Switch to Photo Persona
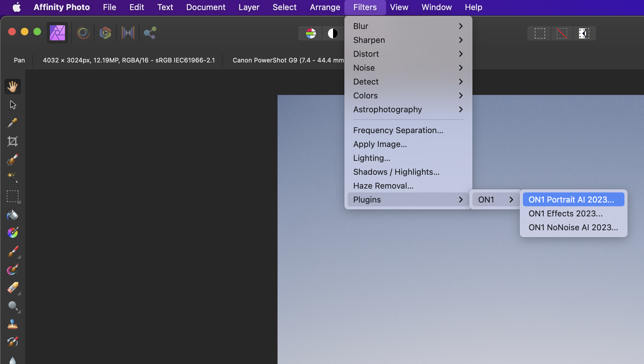 point(57,33)
